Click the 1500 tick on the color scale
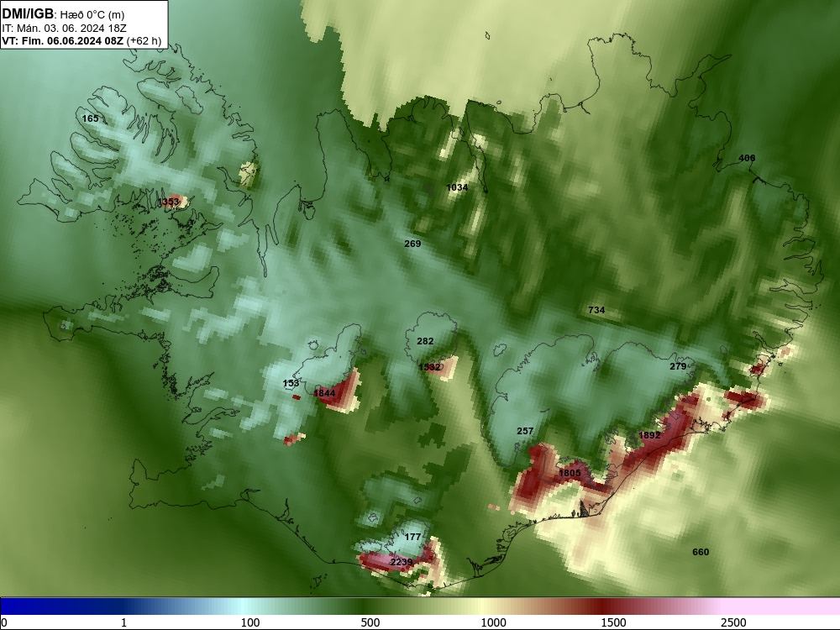The width and height of the screenshot is (840, 630). pyautogui.click(x=613, y=622)
